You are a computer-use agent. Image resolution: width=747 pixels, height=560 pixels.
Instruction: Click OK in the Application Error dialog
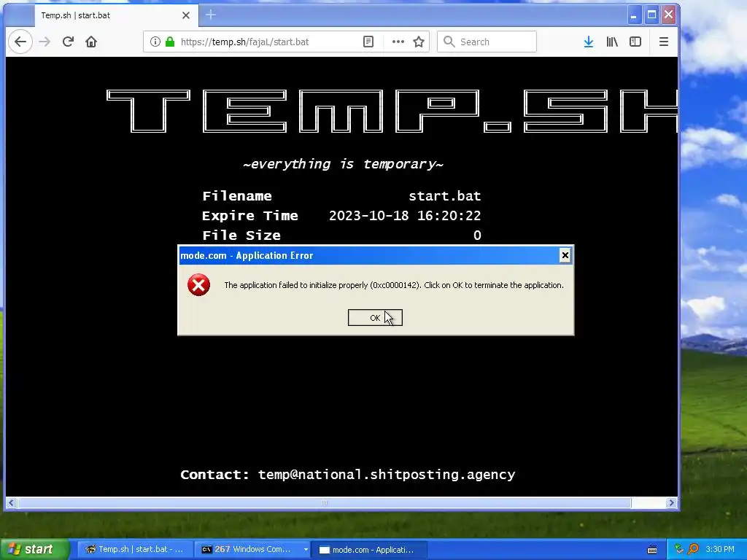[x=375, y=318]
